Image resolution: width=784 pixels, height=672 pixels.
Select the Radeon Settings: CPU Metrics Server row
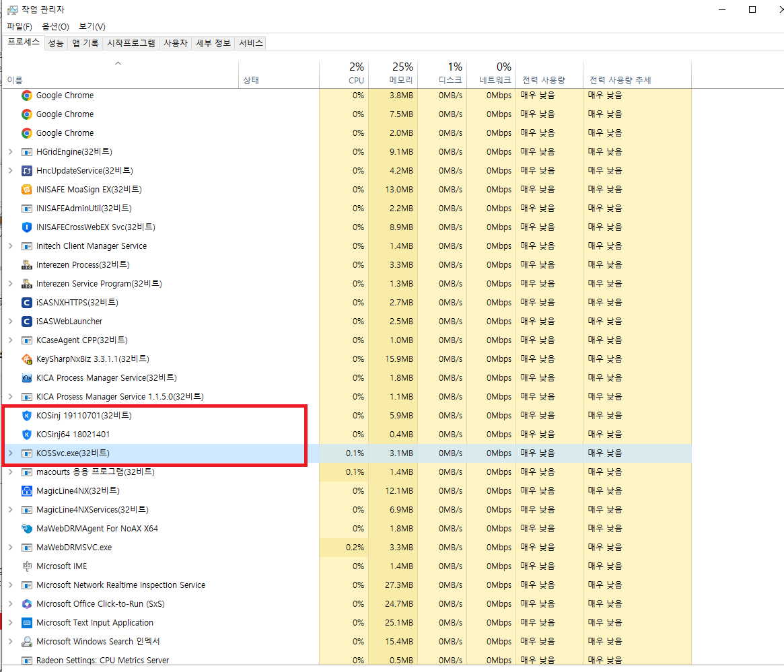pyautogui.click(x=347, y=660)
